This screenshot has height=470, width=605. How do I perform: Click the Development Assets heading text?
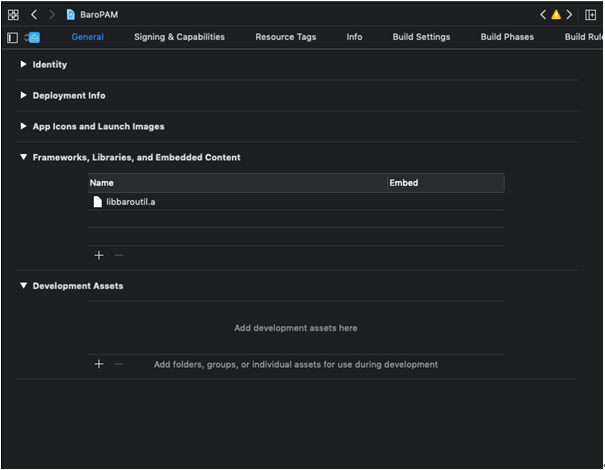(78, 286)
